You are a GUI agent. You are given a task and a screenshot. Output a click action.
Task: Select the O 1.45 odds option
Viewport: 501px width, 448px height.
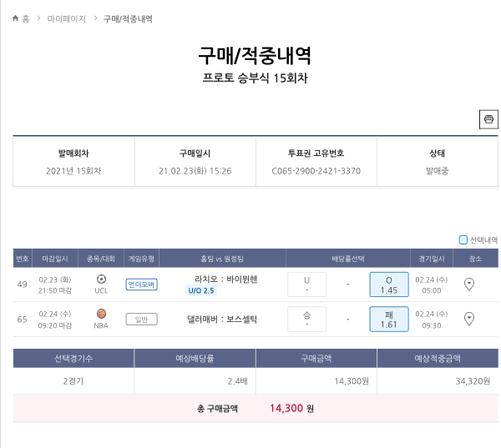pos(388,284)
